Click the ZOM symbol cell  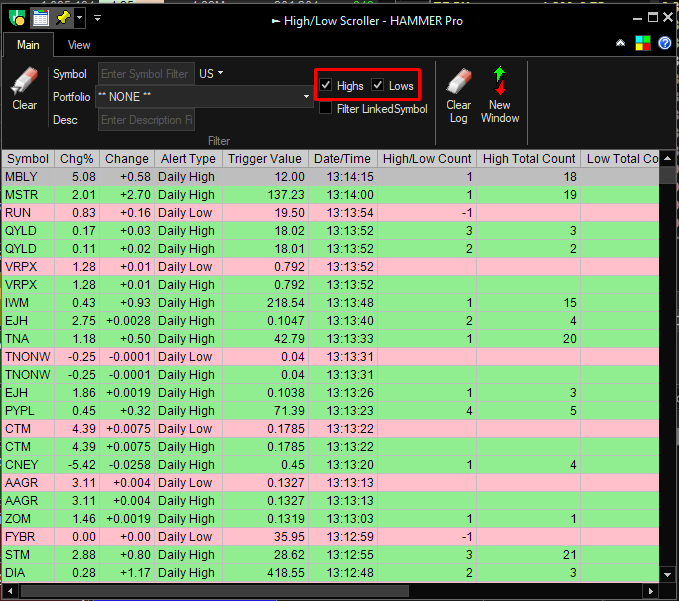(x=28, y=518)
